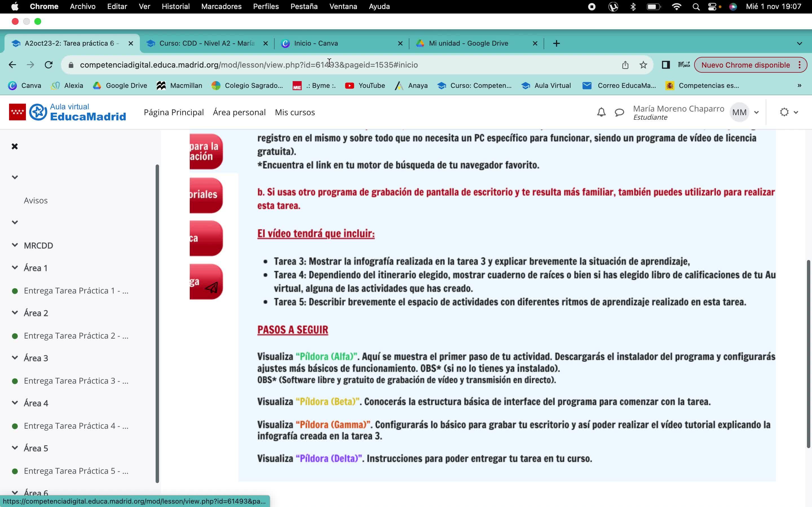This screenshot has width=812, height=507.
Task: Open the Historial menu
Action: coord(175,6)
